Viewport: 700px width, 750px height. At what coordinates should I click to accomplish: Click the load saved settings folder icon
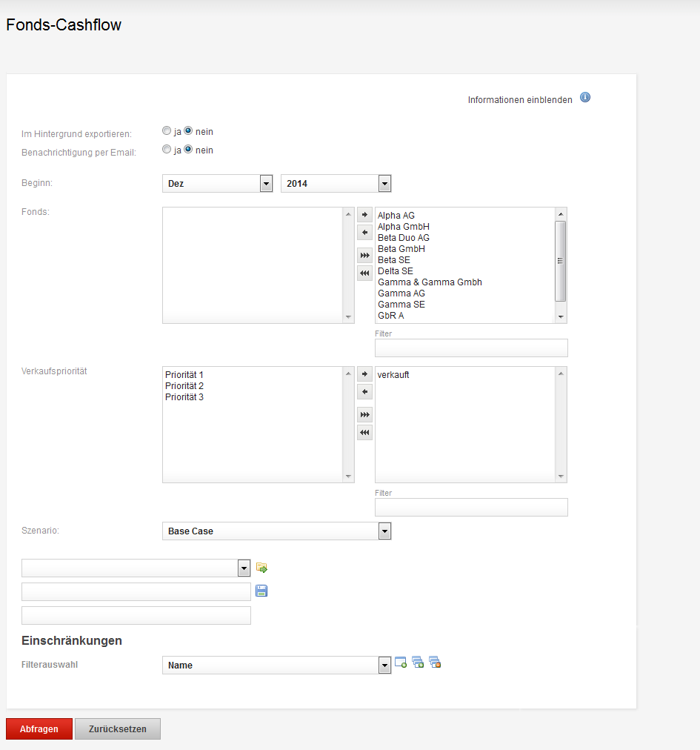[261, 568]
